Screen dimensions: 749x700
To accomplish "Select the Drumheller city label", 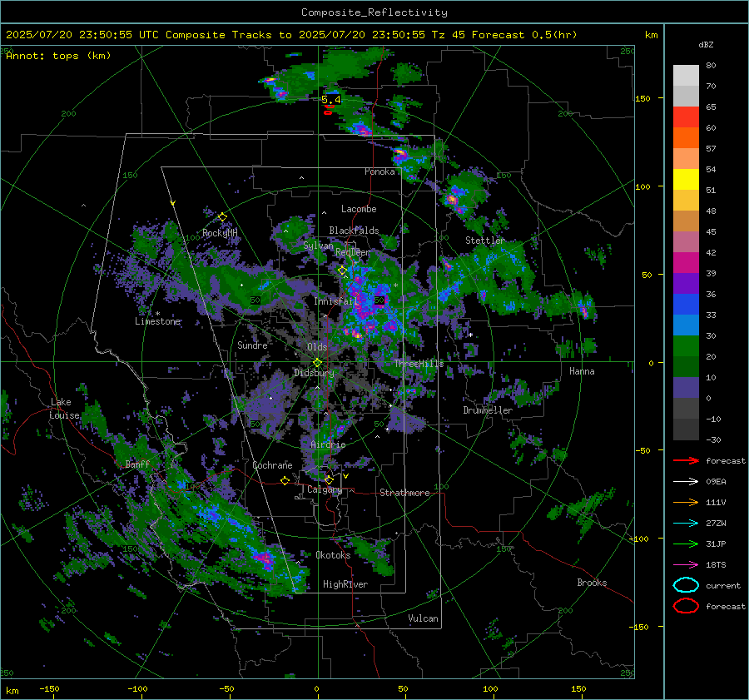I will (x=488, y=410).
